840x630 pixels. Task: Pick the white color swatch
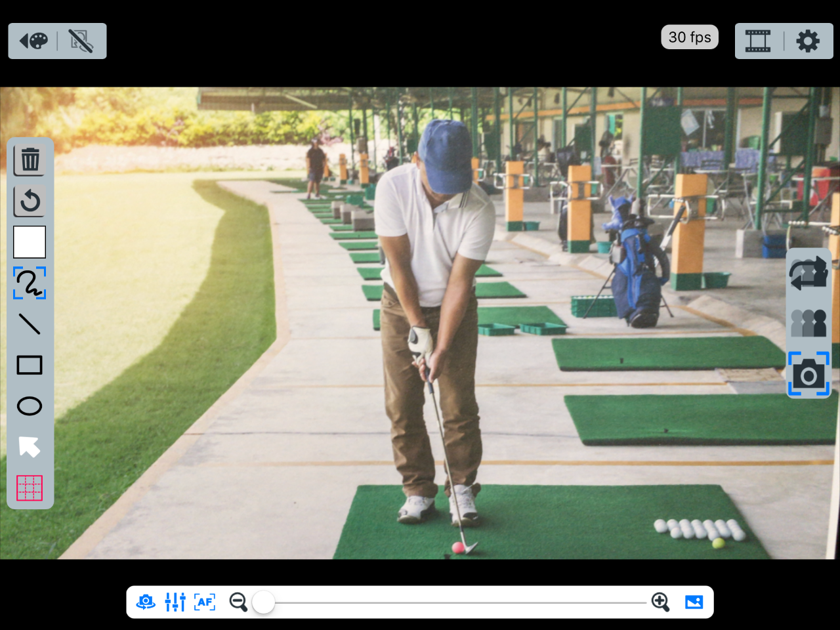coord(30,242)
